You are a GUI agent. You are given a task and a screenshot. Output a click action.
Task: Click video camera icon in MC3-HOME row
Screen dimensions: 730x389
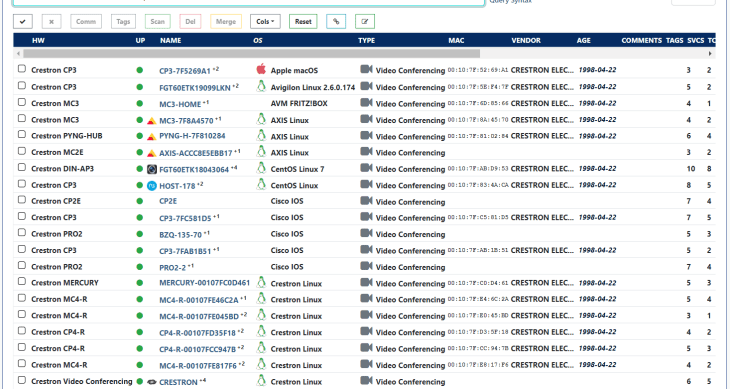coord(366,103)
